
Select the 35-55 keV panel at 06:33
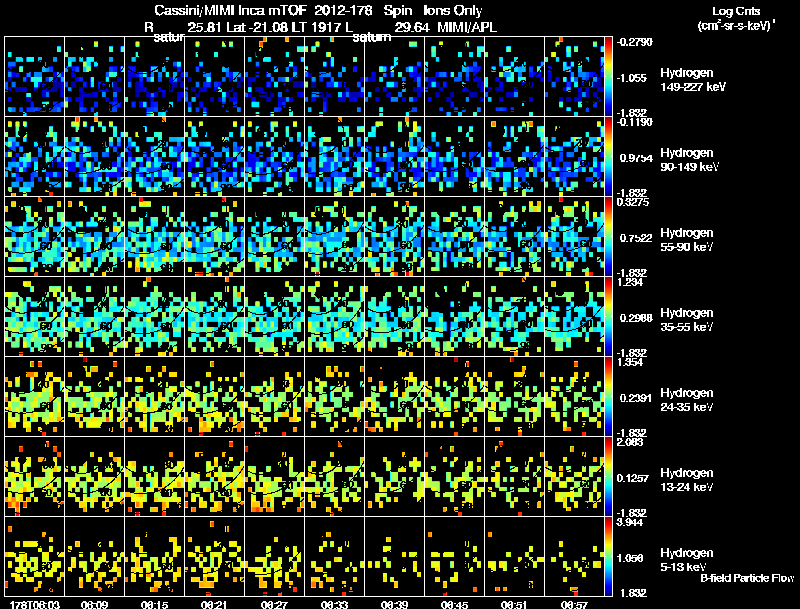(x=334, y=317)
